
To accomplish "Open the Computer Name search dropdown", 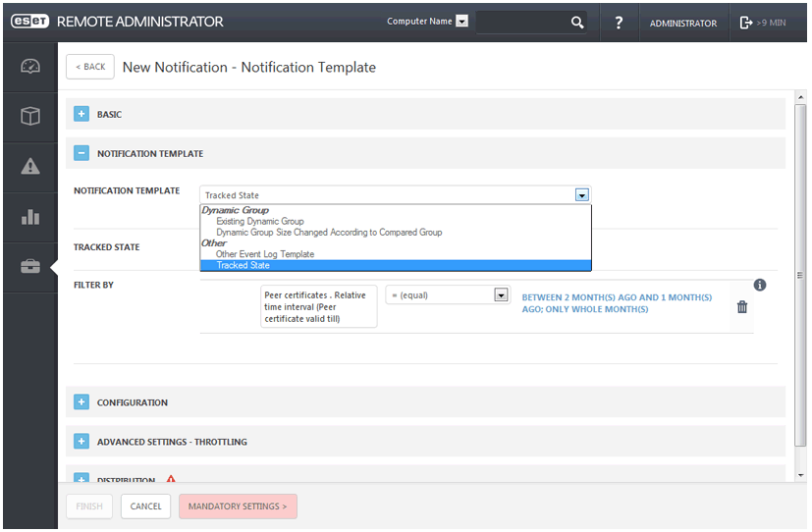I will tap(461, 21).
